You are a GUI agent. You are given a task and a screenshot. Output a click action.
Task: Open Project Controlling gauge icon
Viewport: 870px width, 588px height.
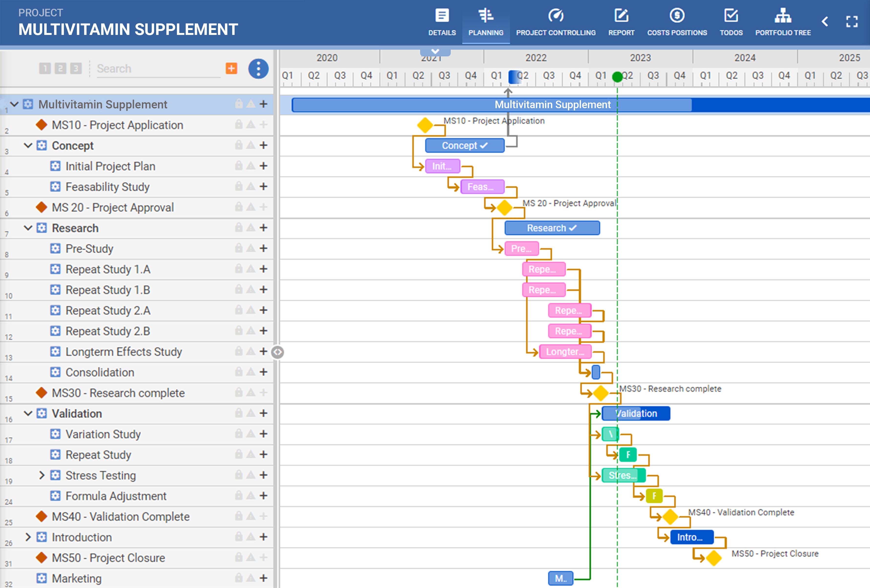[x=556, y=16]
